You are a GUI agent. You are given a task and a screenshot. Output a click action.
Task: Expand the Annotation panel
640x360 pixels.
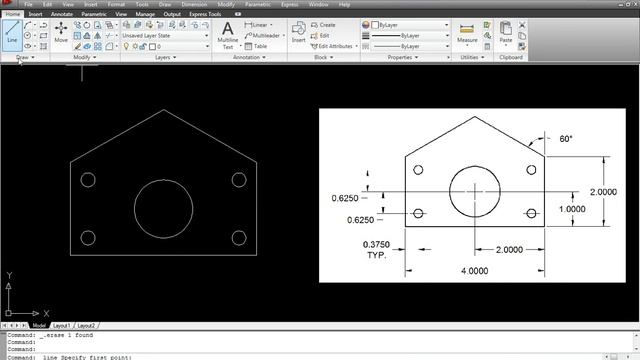click(x=249, y=58)
